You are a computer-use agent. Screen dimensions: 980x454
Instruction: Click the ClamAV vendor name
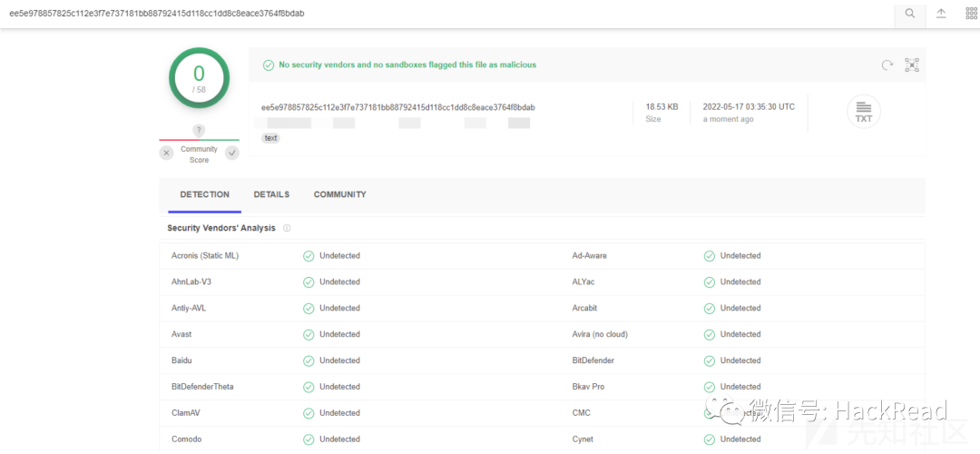coord(186,413)
